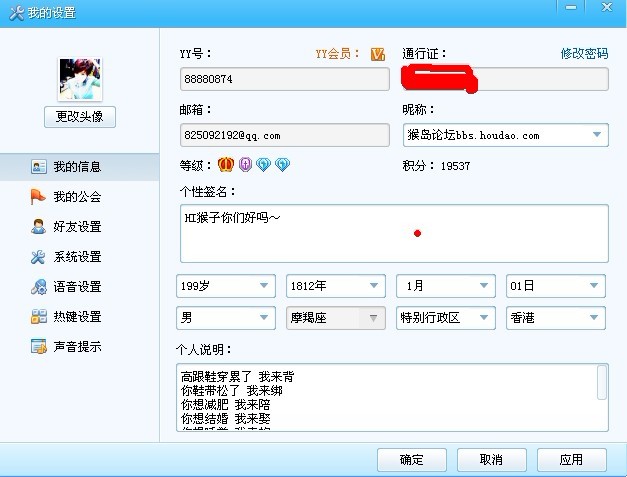The image size is (627, 477).
Task: Click the ID card icon beside 我的信息
Action: point(39,166)
